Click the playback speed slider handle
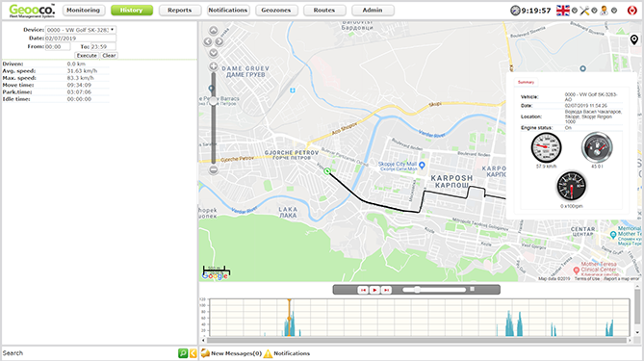Screen dimensions: 644x361 (417, 290)
